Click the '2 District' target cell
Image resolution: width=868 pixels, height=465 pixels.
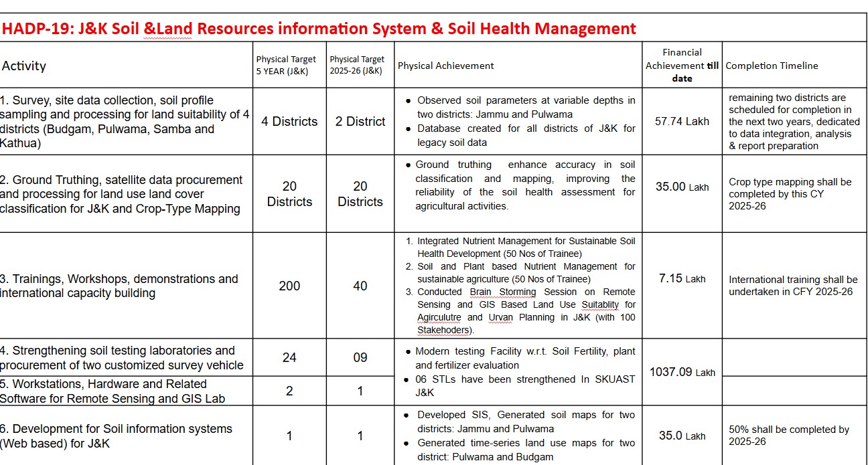pos(360,121)
